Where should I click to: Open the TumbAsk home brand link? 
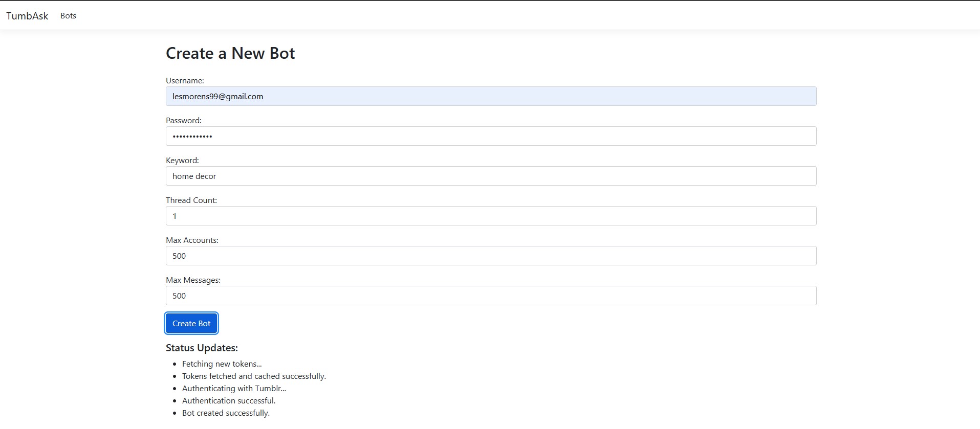pyautogui.click(x=27, y=16)
